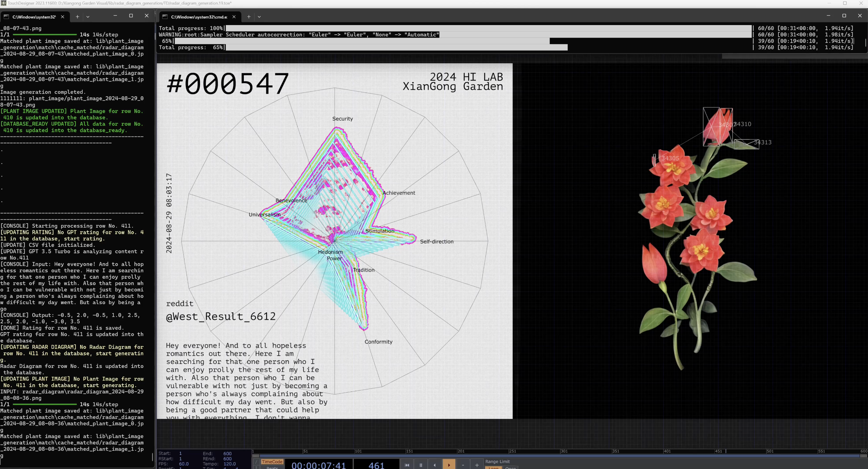Open tab dropdown in left terminal window
Image resolution: width=868 pixels, height=469 pixels.
pyautogui.click(x=88, y=16)
